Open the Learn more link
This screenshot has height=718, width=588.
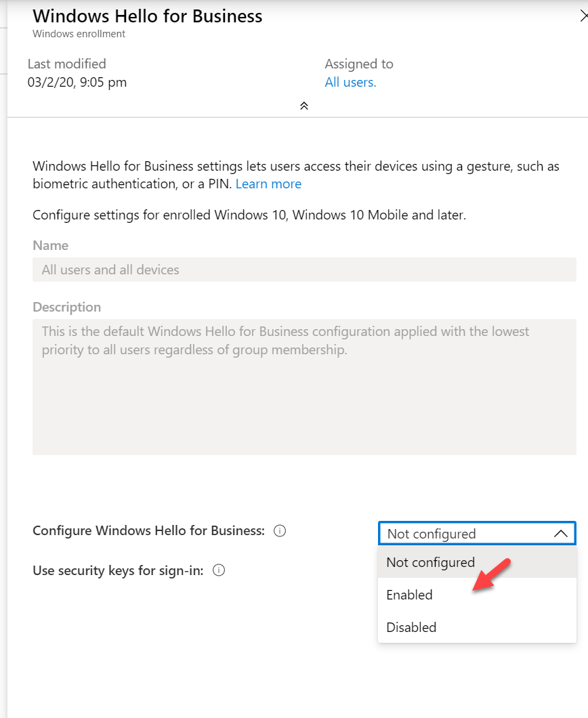[x=268, y=184]
